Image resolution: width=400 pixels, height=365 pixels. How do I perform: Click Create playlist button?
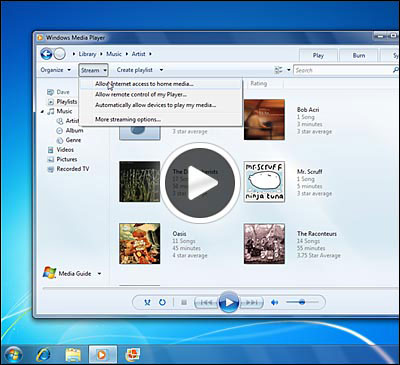point(135,70)
